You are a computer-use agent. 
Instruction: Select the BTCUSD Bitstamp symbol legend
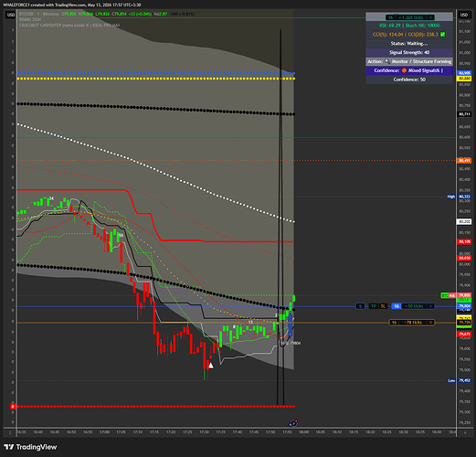coord(38,14)
